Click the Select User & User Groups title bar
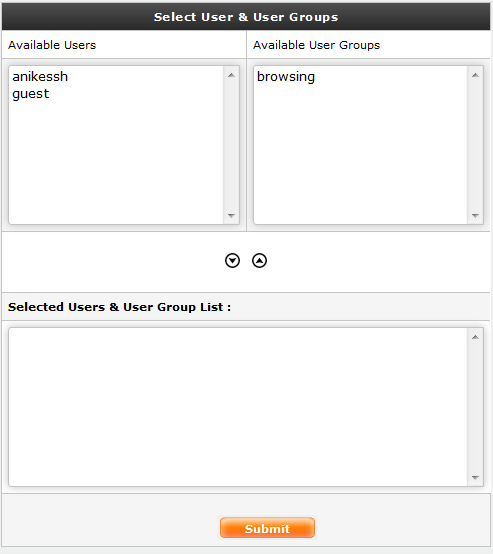 246,17
